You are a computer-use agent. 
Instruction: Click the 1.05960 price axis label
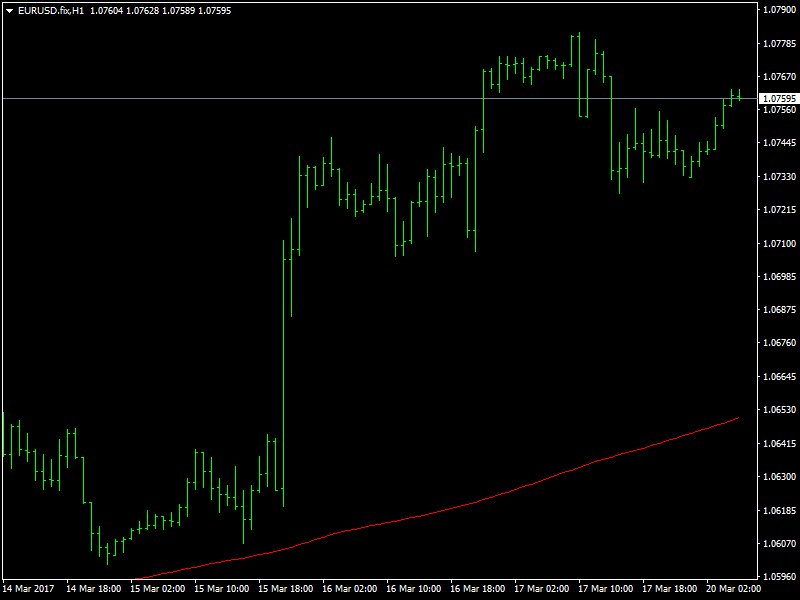tap(779, 577)
